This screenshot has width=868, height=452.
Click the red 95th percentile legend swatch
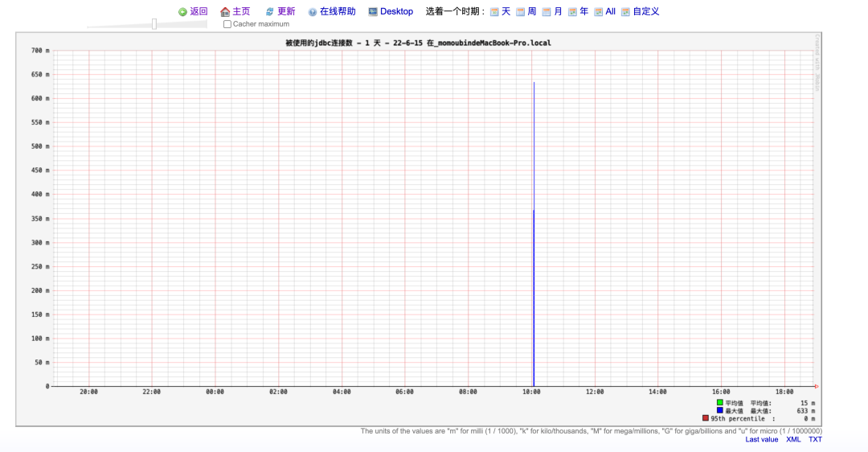(x=706, y=418)
